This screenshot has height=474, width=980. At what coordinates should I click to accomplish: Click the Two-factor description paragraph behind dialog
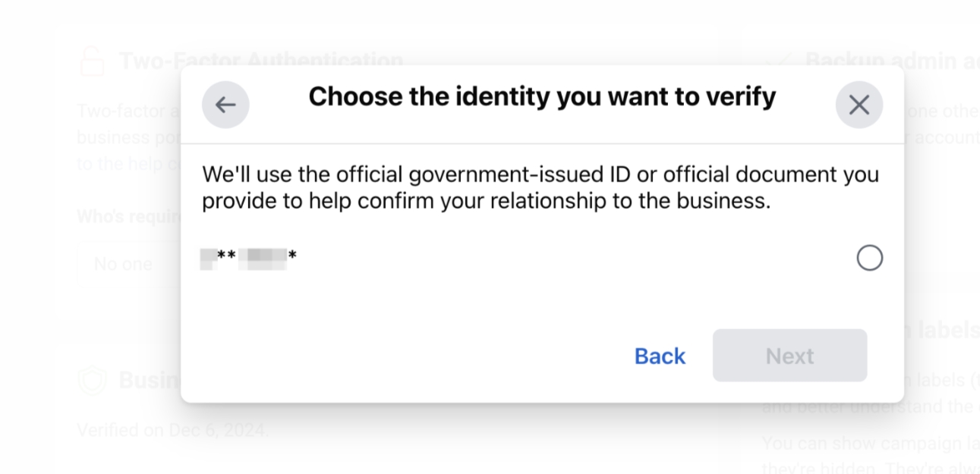pos(129,137)
